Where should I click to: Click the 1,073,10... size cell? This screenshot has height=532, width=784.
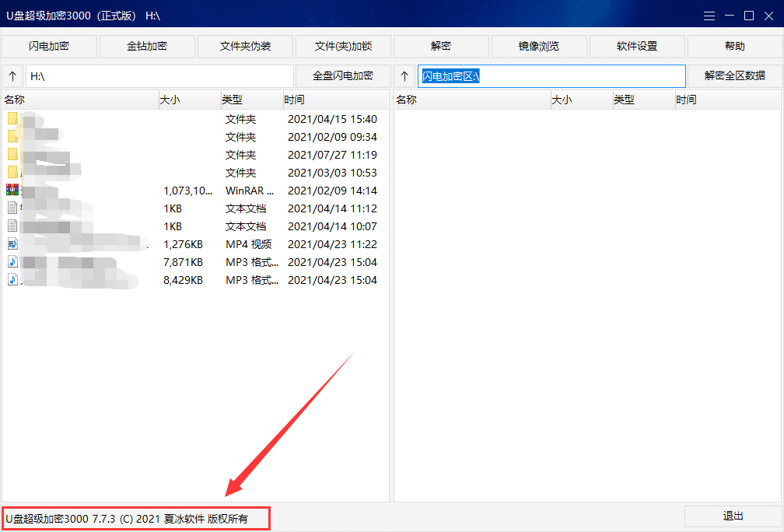[187, 191]
